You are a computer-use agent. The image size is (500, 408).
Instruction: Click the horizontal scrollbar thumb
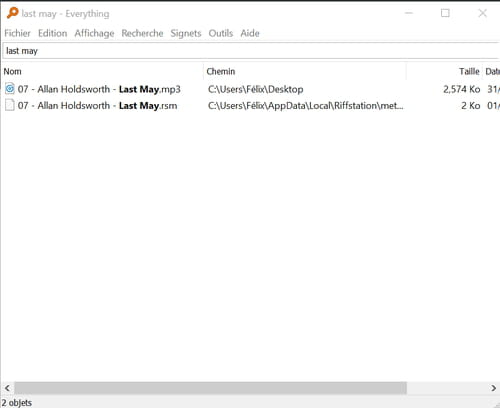210,388
